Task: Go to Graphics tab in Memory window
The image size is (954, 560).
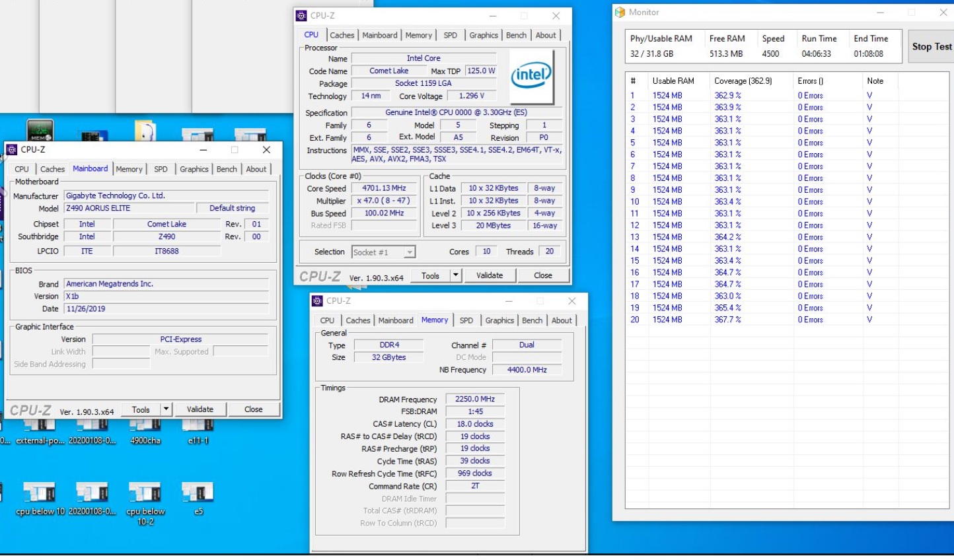Action: click(499, 321)
